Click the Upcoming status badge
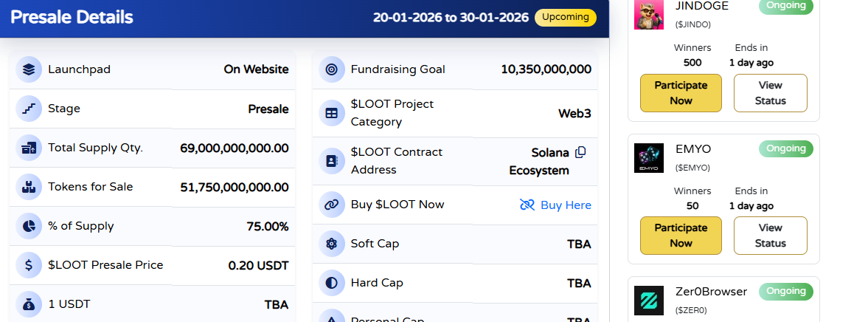This screenshot has height=322, width=868. click(x=566, y=17)
